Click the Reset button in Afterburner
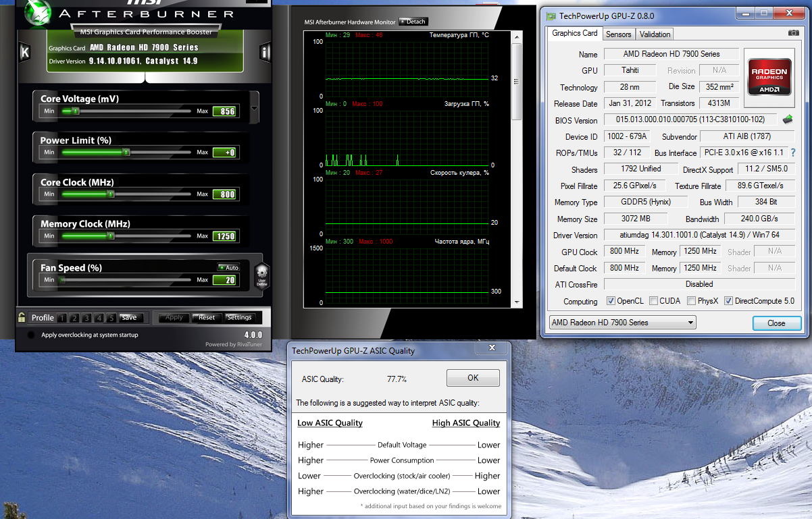812x519 pixels. pos(207,317)
